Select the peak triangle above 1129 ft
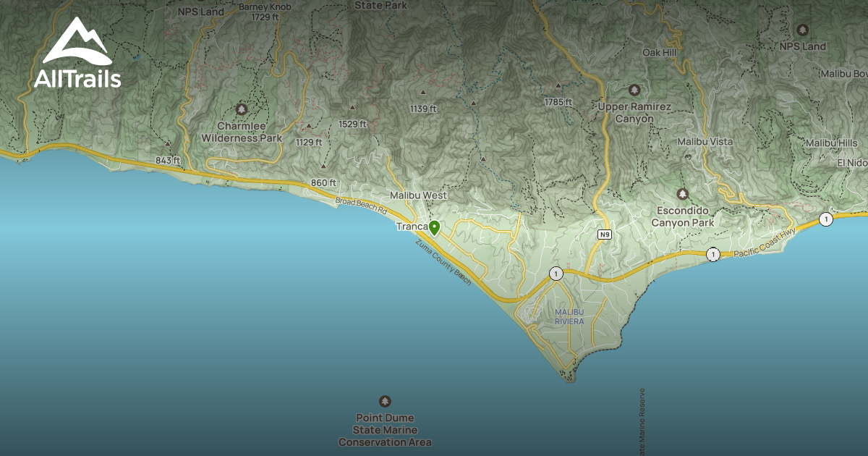The width and height of the screenshot is (868, 456). 307,125
